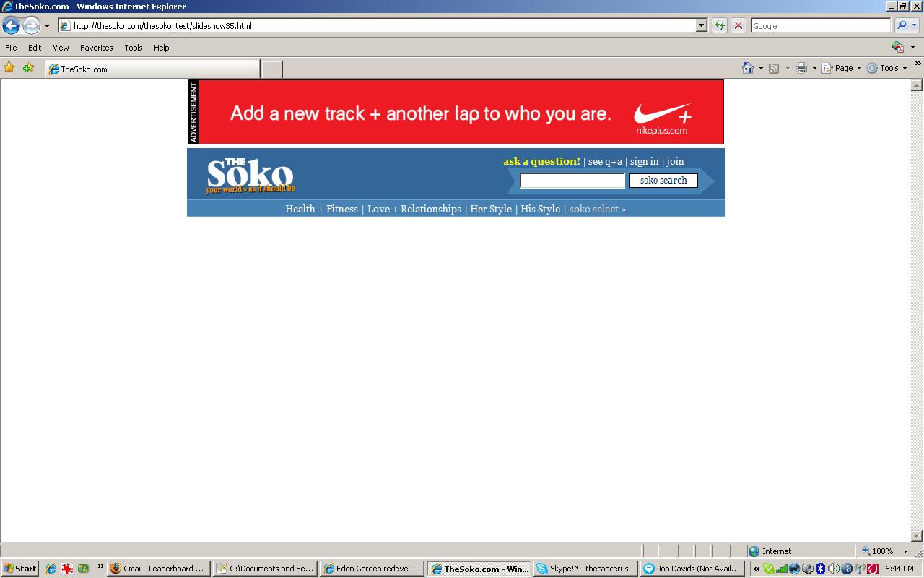Click the soko search button

click(663, 181)
